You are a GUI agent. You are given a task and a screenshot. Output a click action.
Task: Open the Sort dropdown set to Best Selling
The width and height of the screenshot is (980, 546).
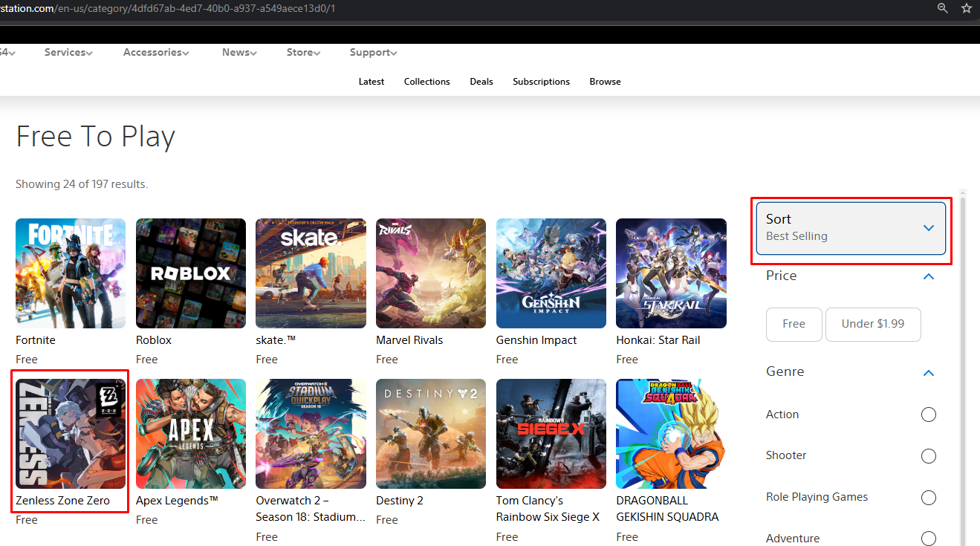pyautogui.click(x=851, y=228)
